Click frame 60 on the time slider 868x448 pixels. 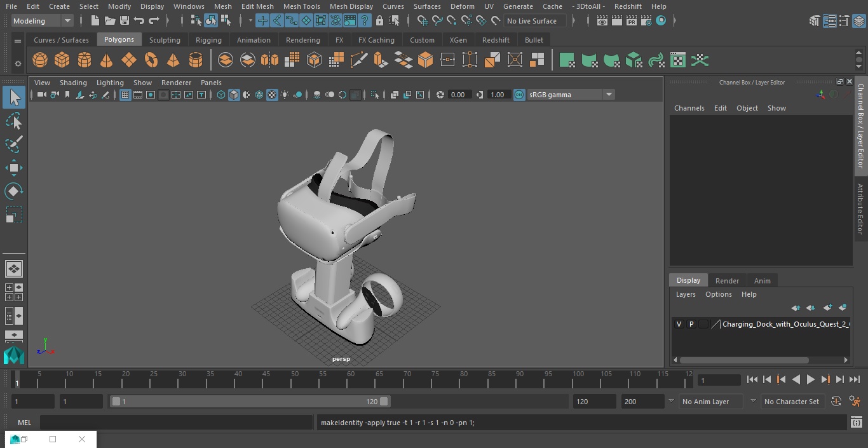(x=351, y=380)
